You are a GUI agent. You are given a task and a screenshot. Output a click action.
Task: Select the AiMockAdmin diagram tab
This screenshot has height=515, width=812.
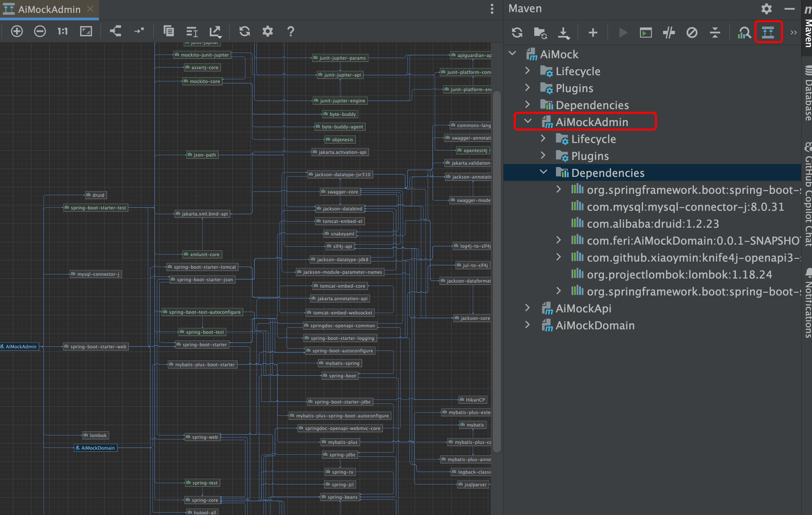pos(49,9)
